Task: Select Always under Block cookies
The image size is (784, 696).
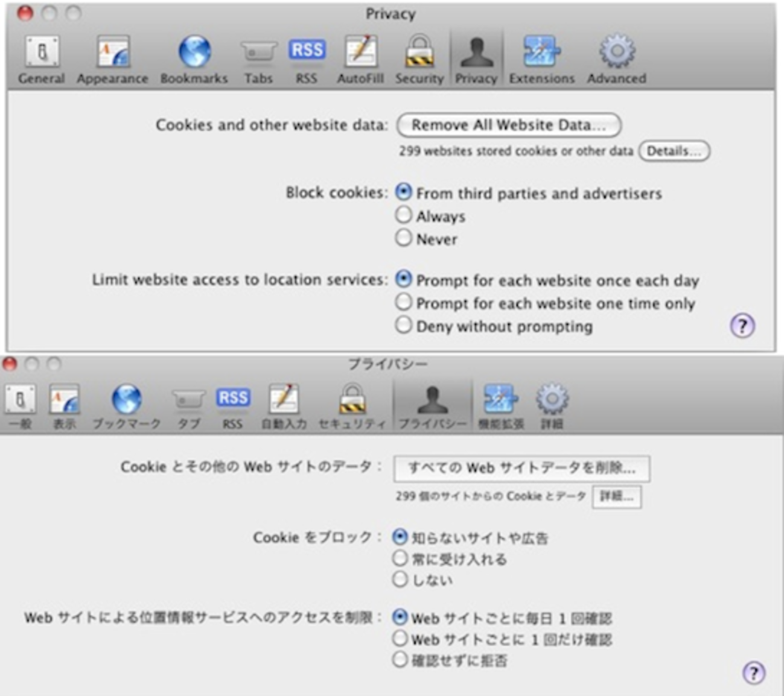Action: (403, 215)
